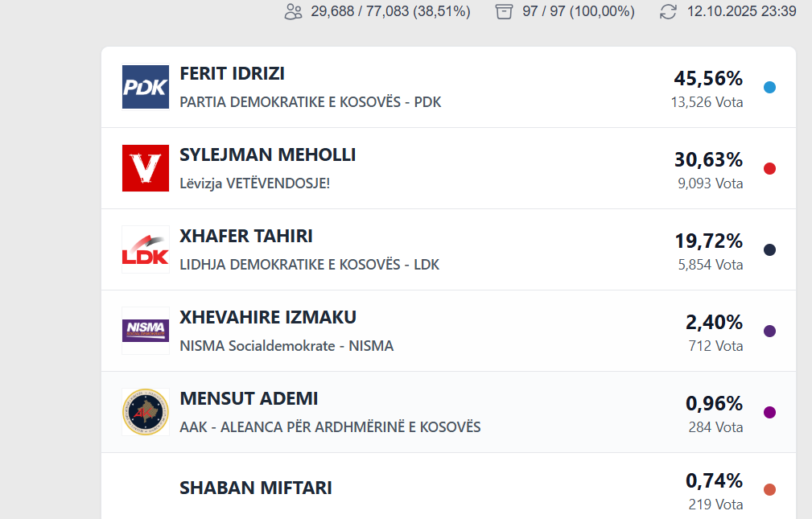Click the PDK party logo

146,87
